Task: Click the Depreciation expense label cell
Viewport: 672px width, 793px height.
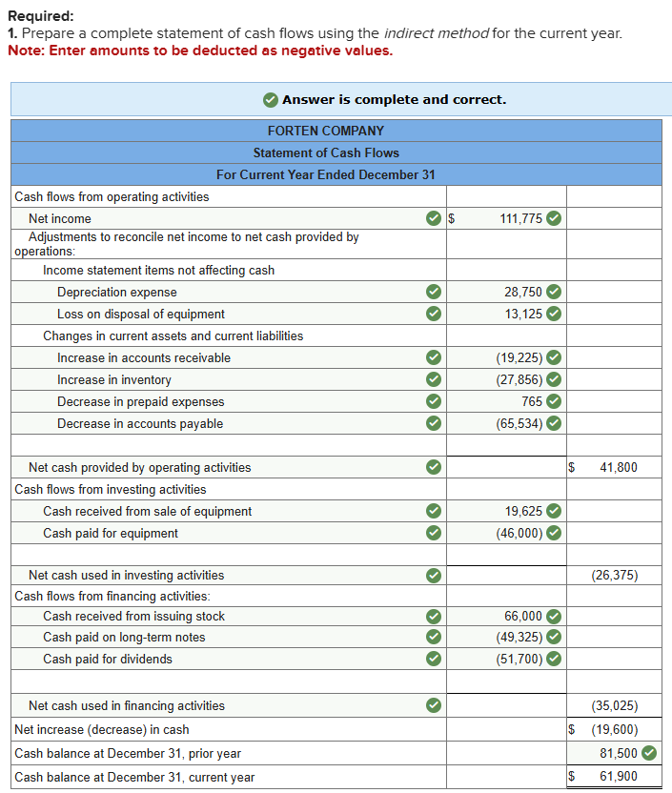Action: click(117, 292)
